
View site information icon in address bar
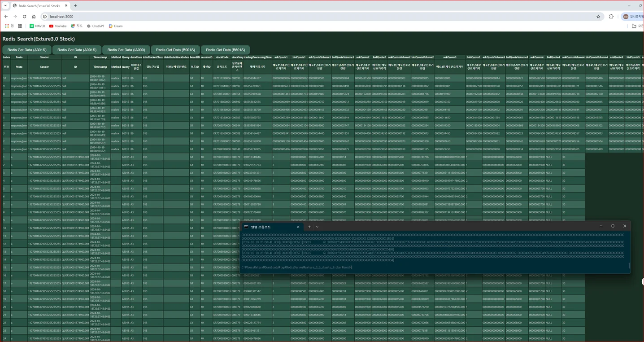point(45,17)
